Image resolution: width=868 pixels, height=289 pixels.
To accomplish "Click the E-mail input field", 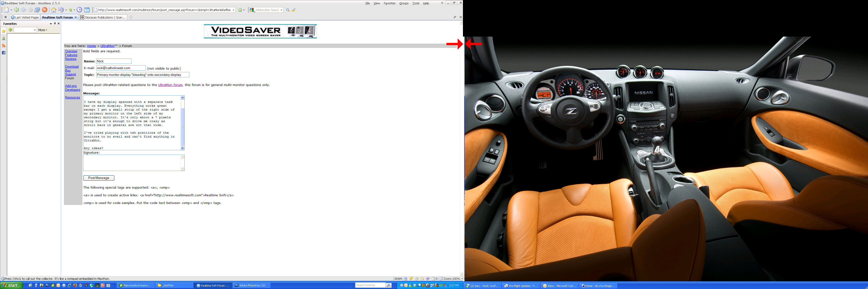I will [x=121, y=68].
